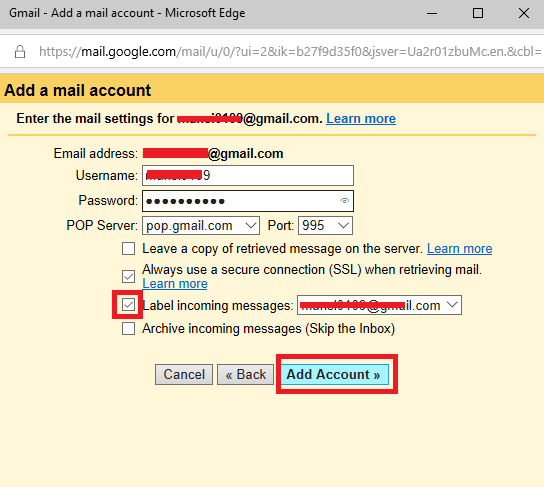Enable Archive incoming messages checkbox
This screenshot has height=487, width=544.
(128, 328)
